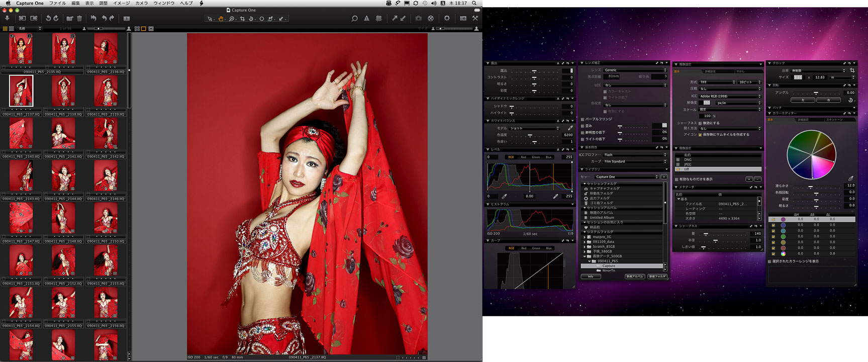Screen dimensions: 868x362
Task: Uncheck 保存時にサムネイルを作成する checkbox
Action: pos(700,135)
